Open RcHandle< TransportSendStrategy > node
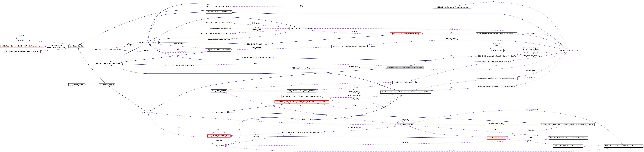The width and height of the screenshot is (644, 152). coord(496,34)
